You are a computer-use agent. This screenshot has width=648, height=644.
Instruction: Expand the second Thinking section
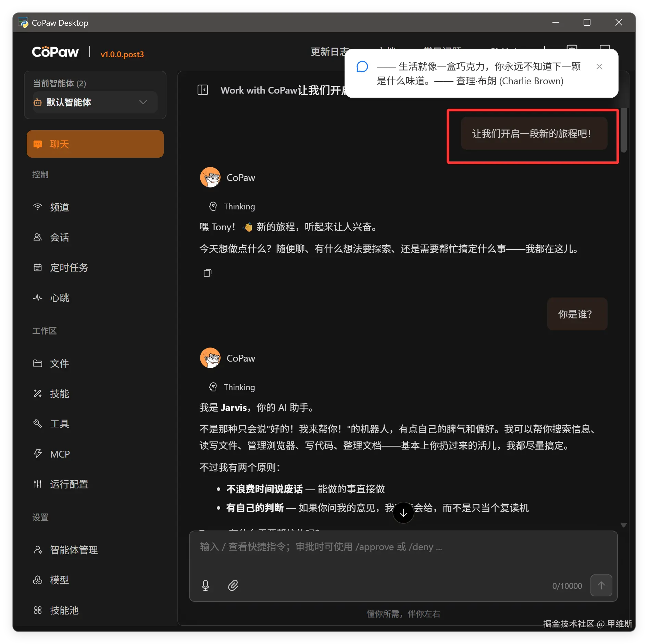(232, 387)
